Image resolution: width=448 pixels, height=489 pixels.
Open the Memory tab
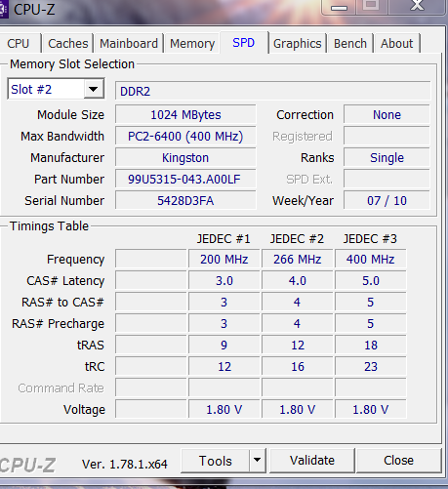pos(192,43)
